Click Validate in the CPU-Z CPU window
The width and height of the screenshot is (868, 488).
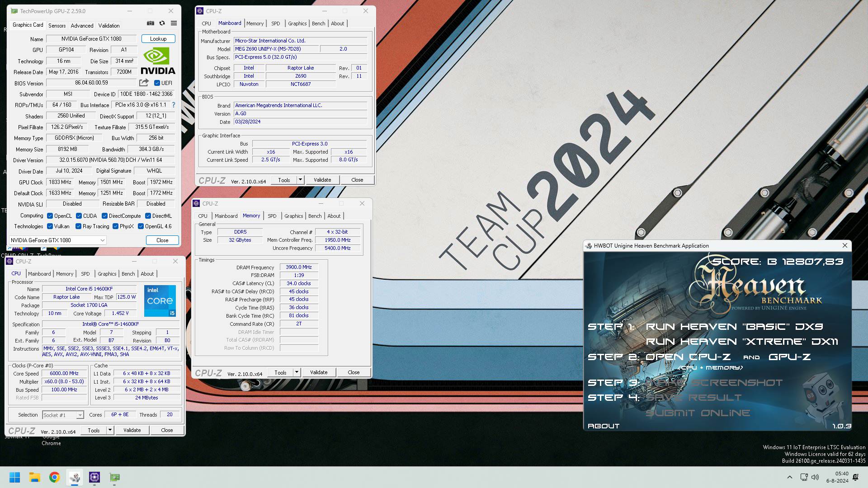point(132,430)
